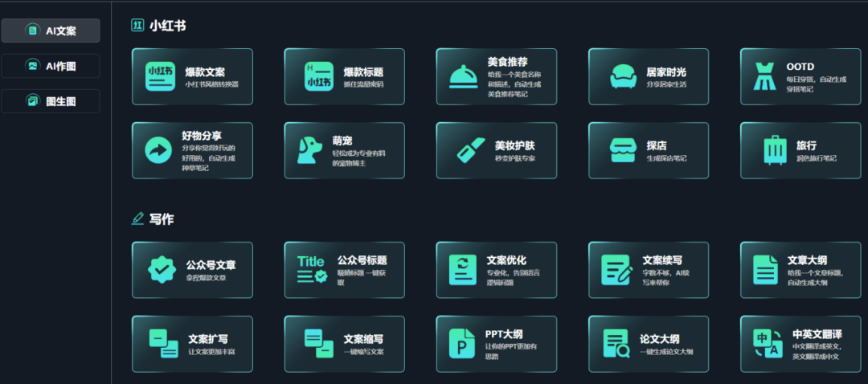Click the Title icon for 公众号标题
The width and height of the screenshot is (868, 384).
[x=312, y=270]
